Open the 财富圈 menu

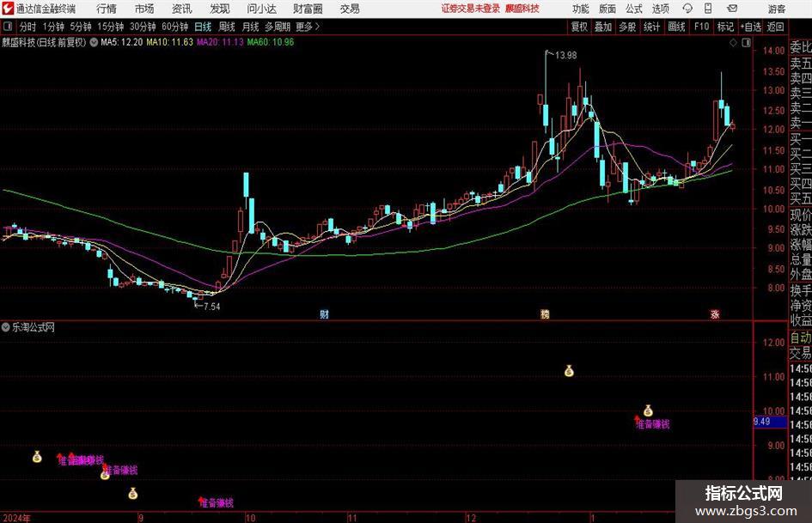coord(308,9)
